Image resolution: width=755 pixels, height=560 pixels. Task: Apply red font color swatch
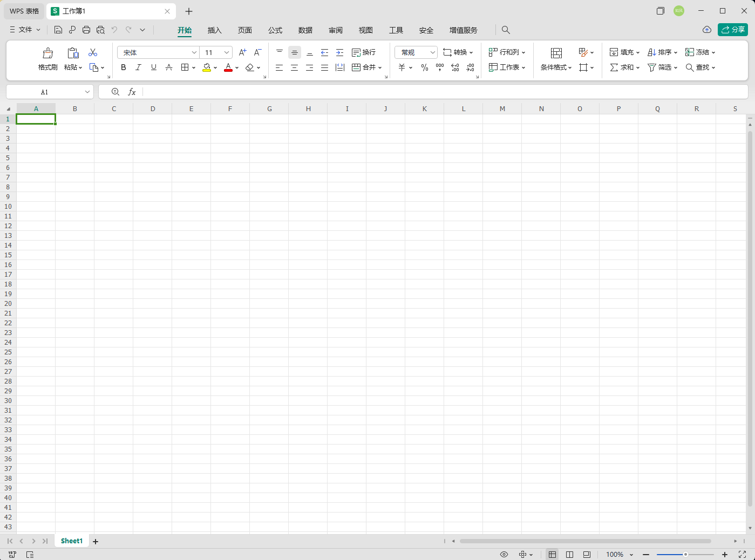pos(228,67)
